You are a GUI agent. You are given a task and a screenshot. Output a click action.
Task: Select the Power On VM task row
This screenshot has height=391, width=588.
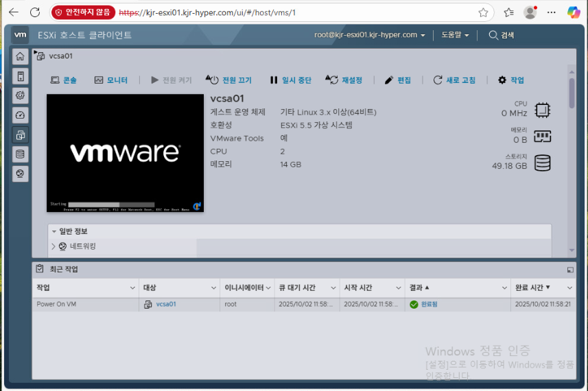(304, 305)
